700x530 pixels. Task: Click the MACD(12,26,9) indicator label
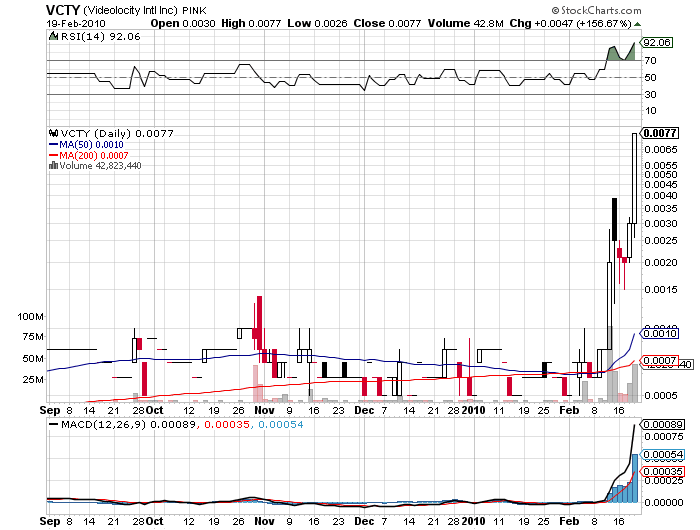[x=103, y=424]
